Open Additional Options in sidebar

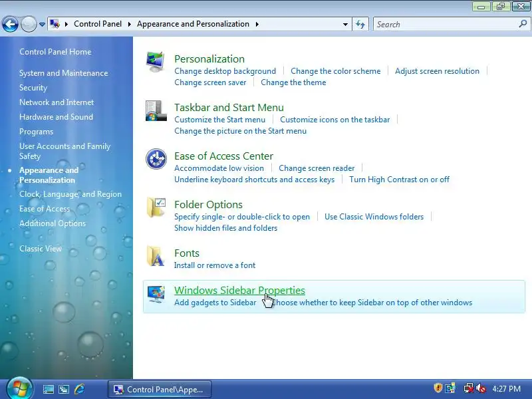[x=53, y=223]
